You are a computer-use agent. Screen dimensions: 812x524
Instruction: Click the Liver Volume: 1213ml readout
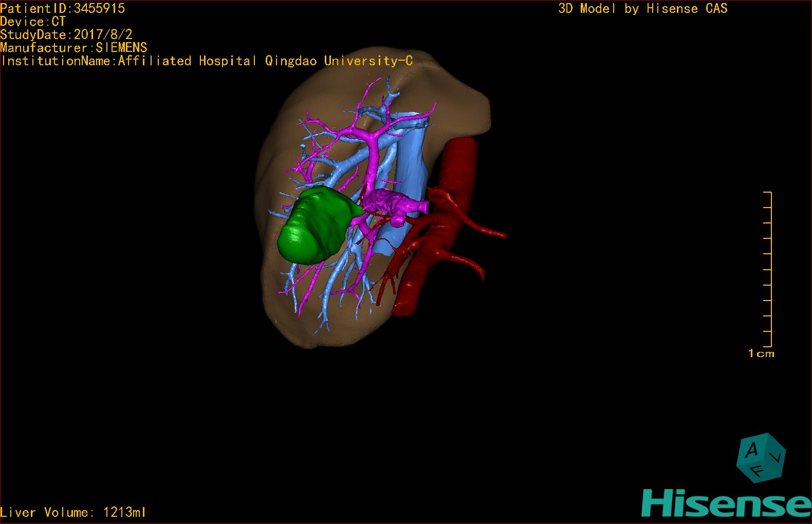(73, 512)
